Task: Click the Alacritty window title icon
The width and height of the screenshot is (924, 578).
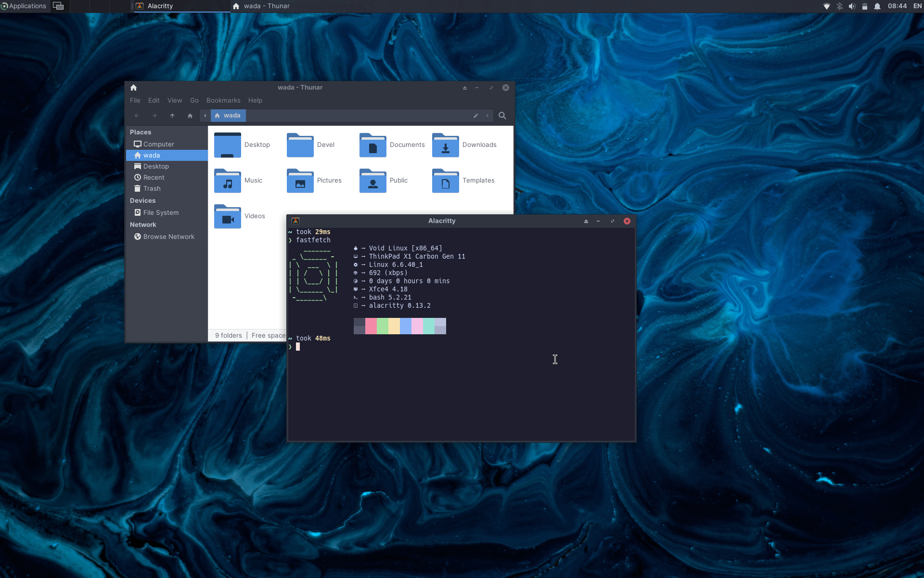Action: (295, 221)
